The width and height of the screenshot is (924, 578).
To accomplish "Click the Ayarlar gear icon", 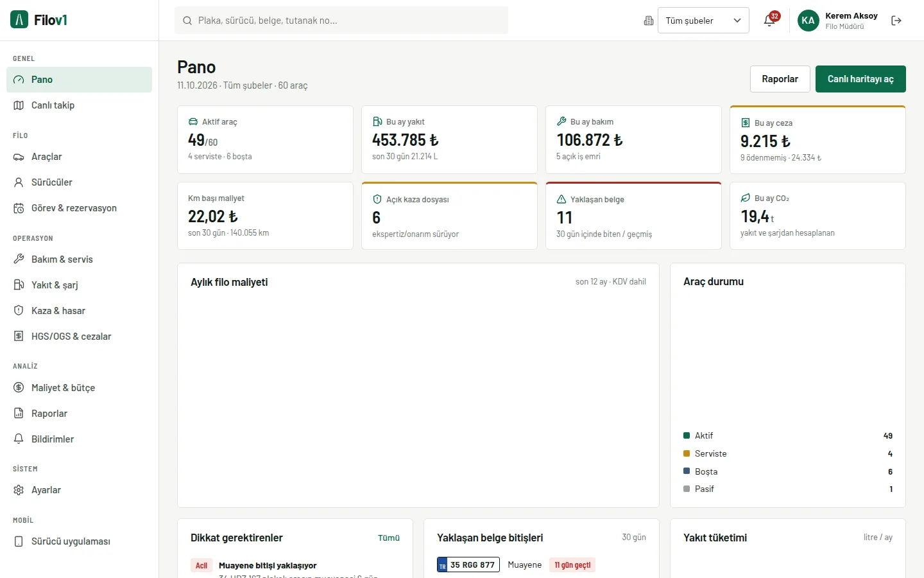I will tap(19, 490).
